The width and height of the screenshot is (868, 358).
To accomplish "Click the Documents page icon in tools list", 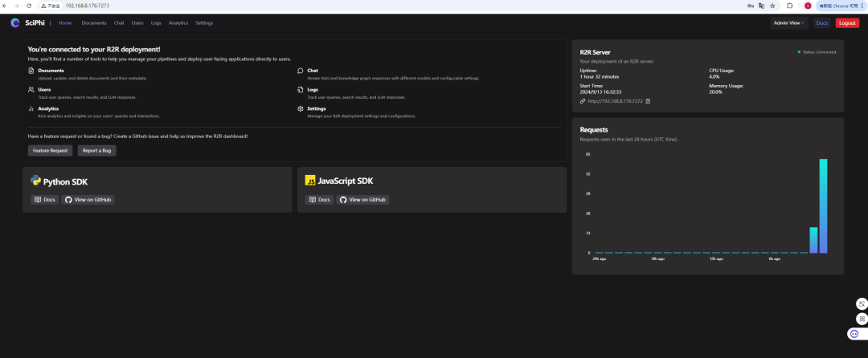I will point(31,71).
